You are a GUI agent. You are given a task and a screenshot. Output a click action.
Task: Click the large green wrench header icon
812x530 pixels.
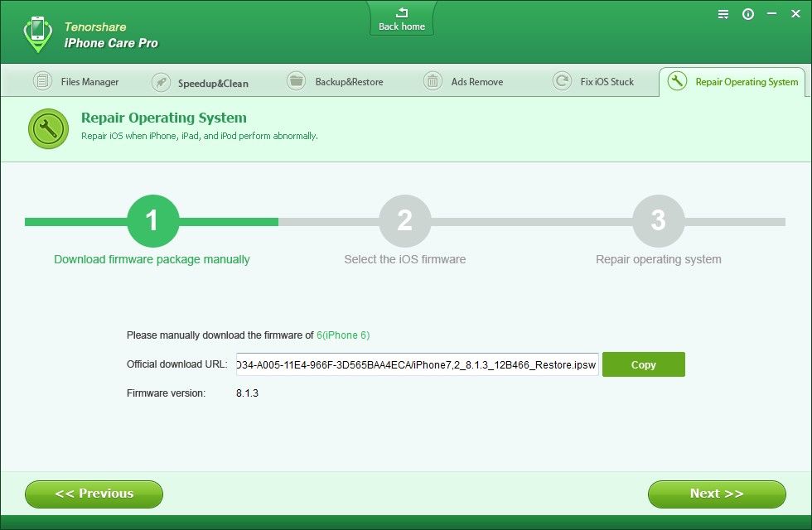tap(48, 128)
